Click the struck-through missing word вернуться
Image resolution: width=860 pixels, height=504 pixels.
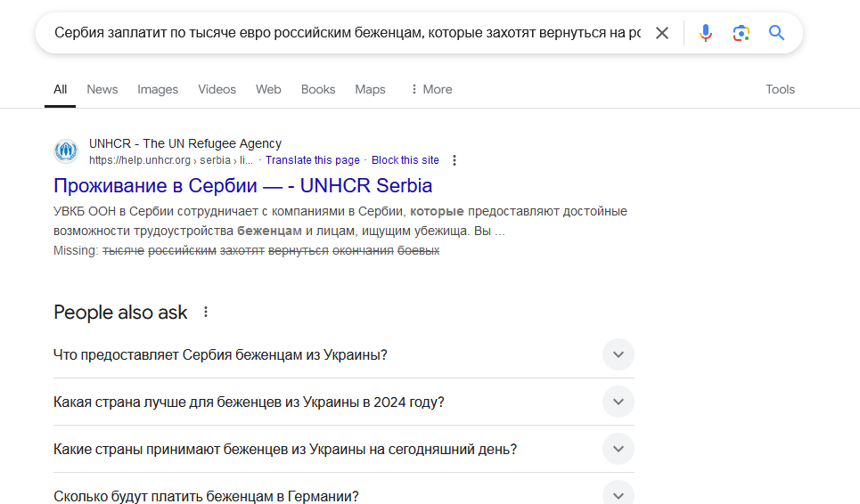pyautogui.click(x=299, y=251)
